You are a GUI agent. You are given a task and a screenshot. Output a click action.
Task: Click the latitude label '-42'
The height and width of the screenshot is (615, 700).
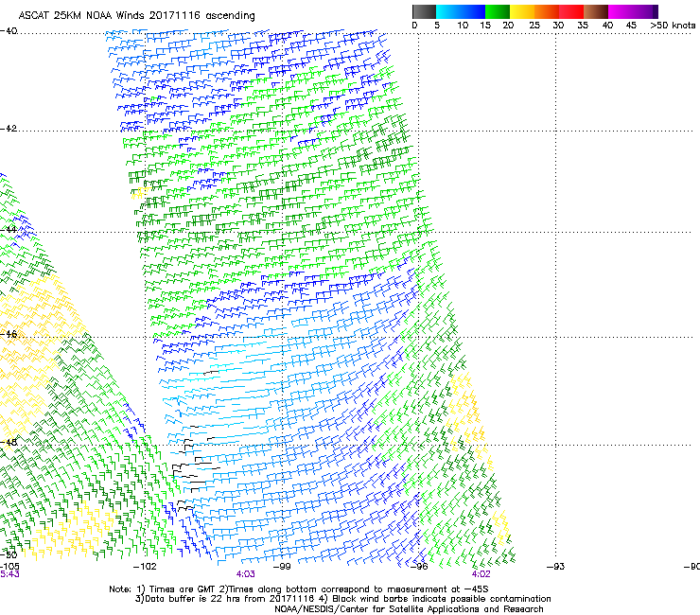point(9,128)
